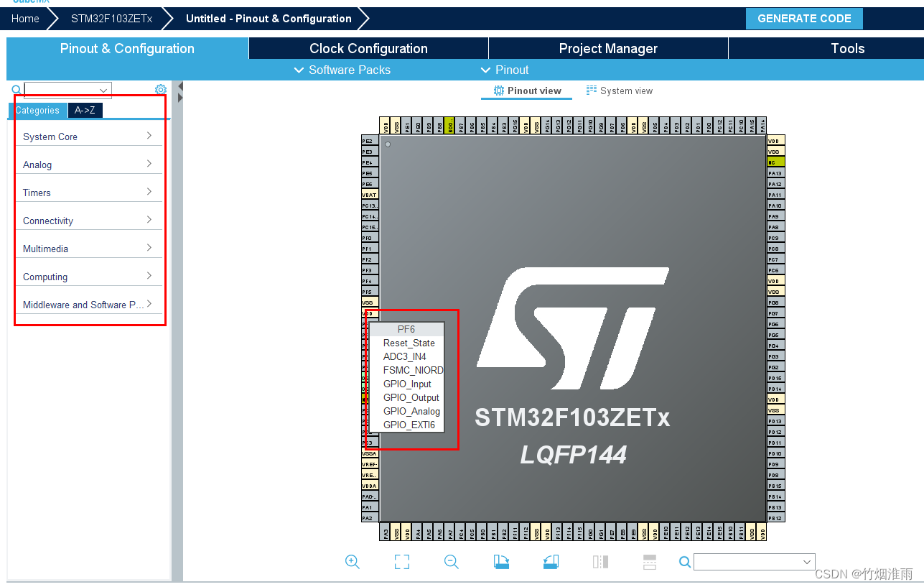Select Pinout & Configuration tab
This screenshot has width=924, height=587.
(x=127, y=48)
